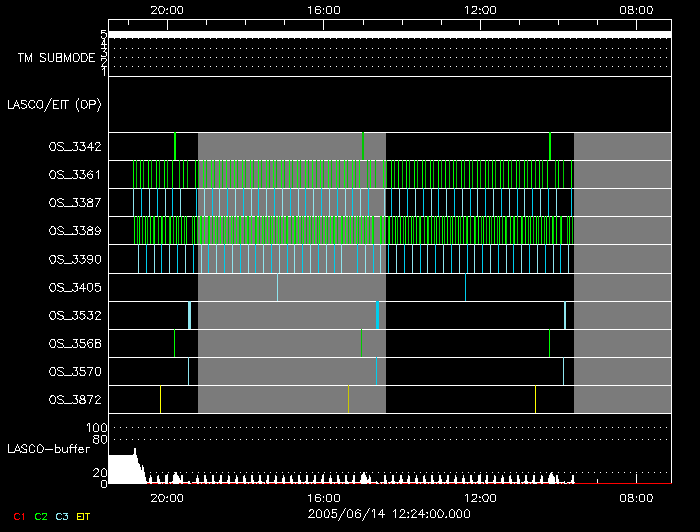The width and height of the screenshot is (700, 532).
Task: Click the top axis 16:00 label
Action: 324,10
